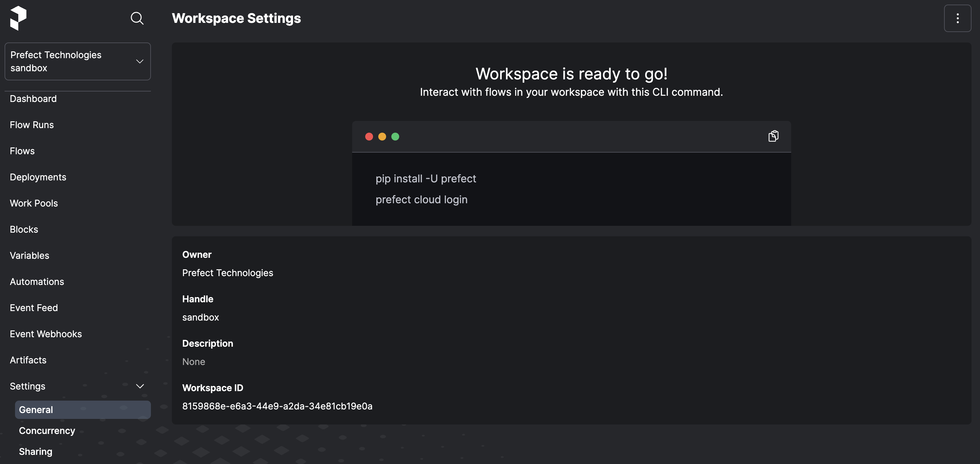View the Event Feed
Screen dimensions: 980x464
click(x=34, y=307)
